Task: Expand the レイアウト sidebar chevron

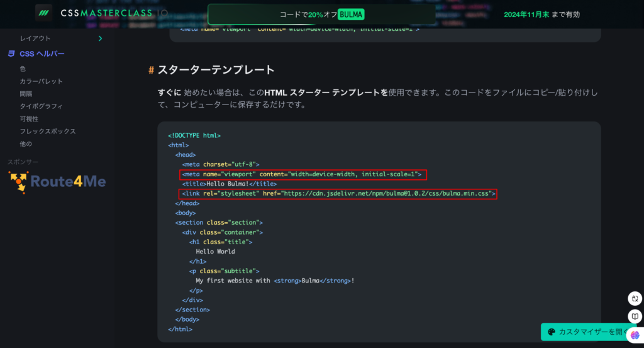Action: tap(100, 38)
